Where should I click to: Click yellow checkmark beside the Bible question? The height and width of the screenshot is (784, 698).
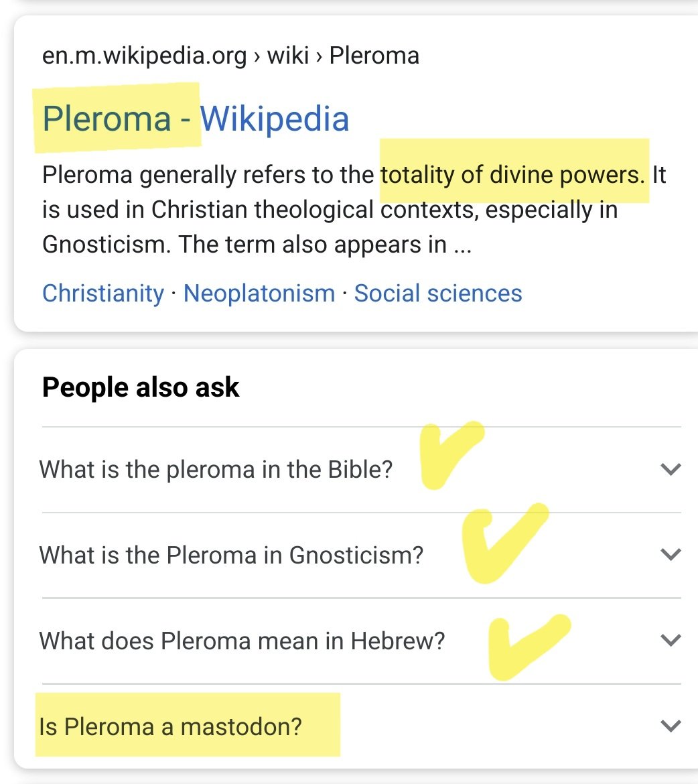[451, 455]
